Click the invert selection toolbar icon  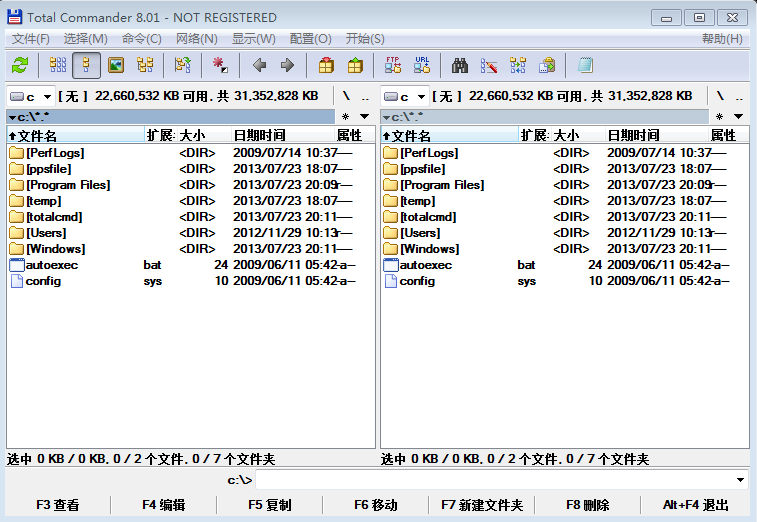(182, 65)
